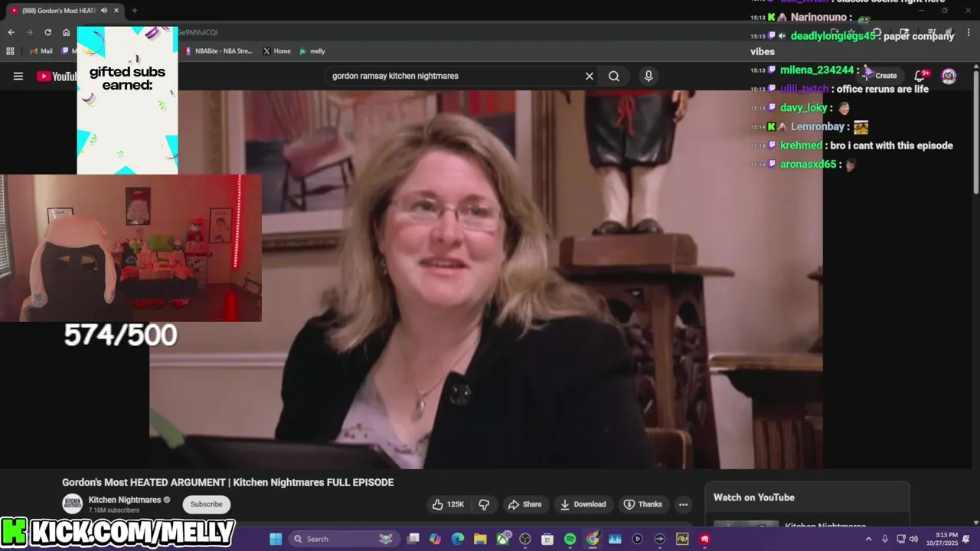
Task: Click chat username Lemronbay
Action: [x=818, y=127]
